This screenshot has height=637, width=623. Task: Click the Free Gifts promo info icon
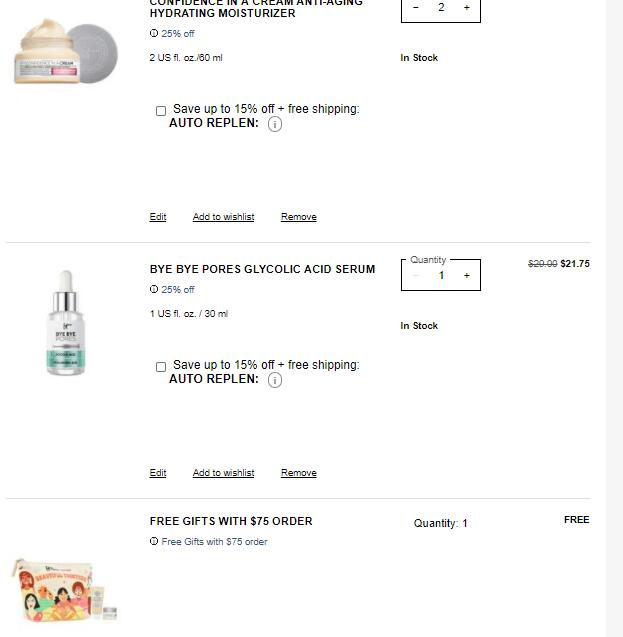point(154,541)
